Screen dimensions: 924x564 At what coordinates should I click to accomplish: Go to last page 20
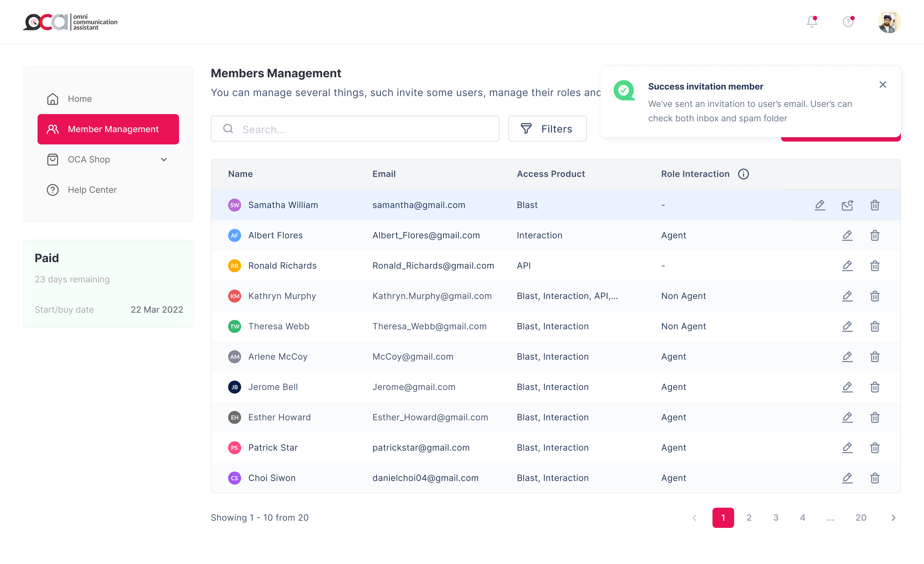click(x=861, y=518)
